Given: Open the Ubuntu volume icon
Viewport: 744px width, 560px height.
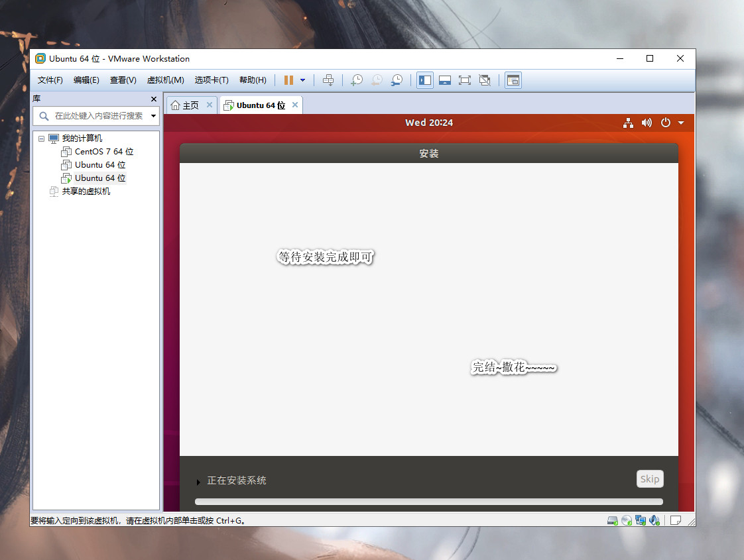Looking at the screenshot, I should click(x=647, y=123).
